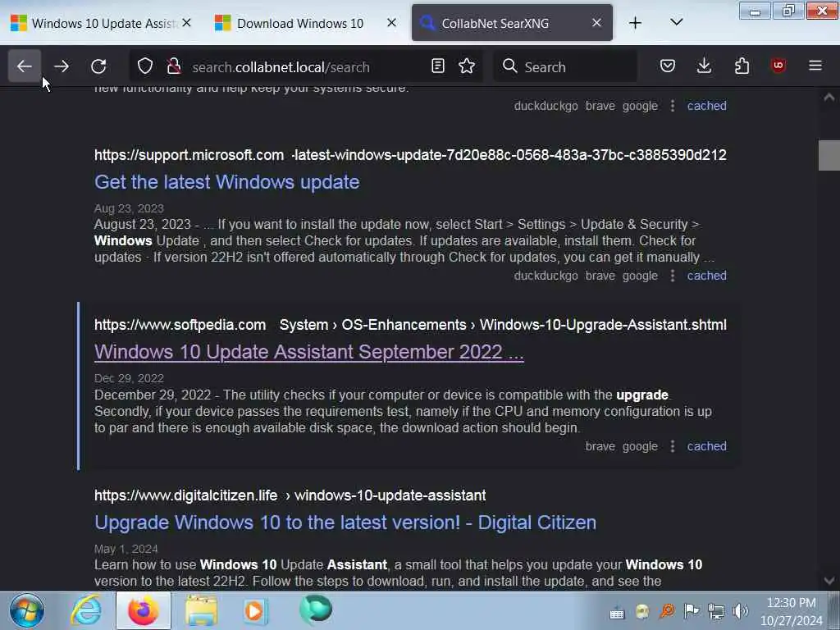Click google engine label under softpedia result
Viewport: 840px width, 630px height.
[640, 446]
